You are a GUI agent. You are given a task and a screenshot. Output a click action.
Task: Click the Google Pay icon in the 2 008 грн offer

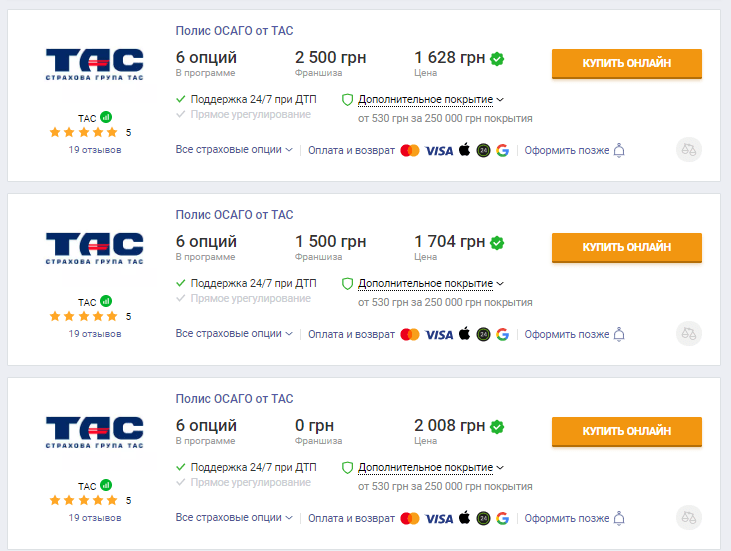click(x=503, y=518)
